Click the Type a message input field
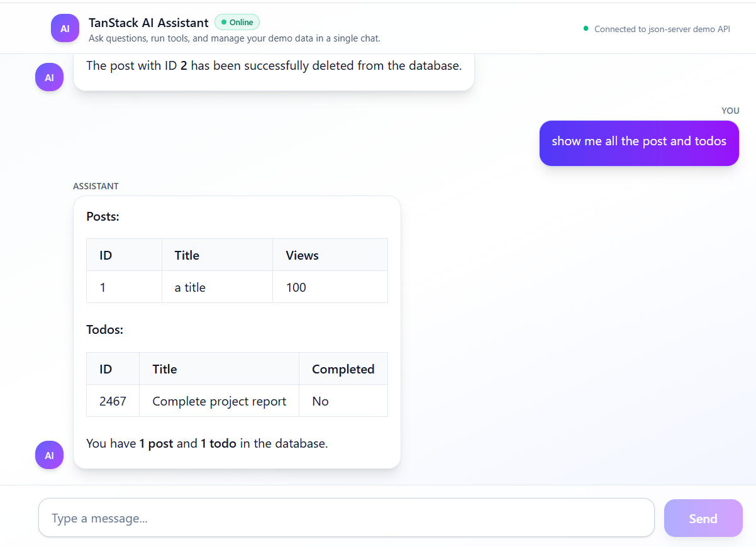The width and height of the screenshot is (756, 547). click(x=346, y=518)
